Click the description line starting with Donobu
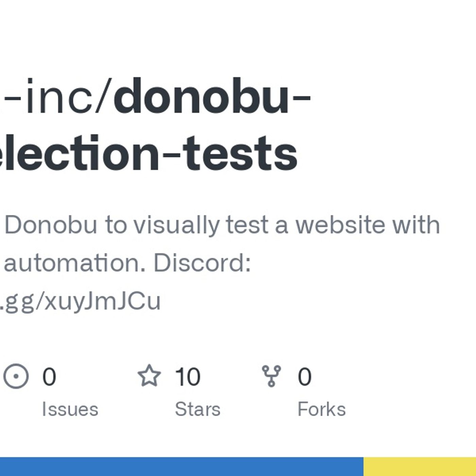Viewport: 476px width, 476px height. 222,225
